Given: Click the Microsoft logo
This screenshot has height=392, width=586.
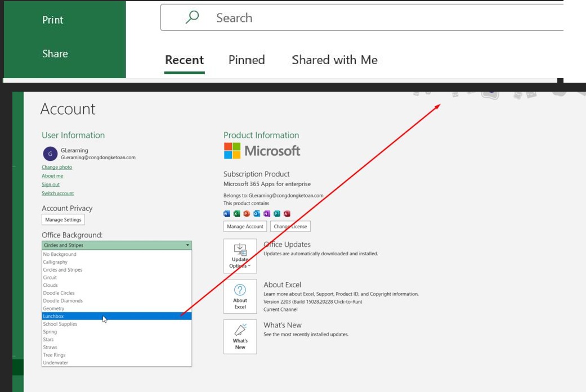Looking at the screenshot, I should (x=262, y=151).
